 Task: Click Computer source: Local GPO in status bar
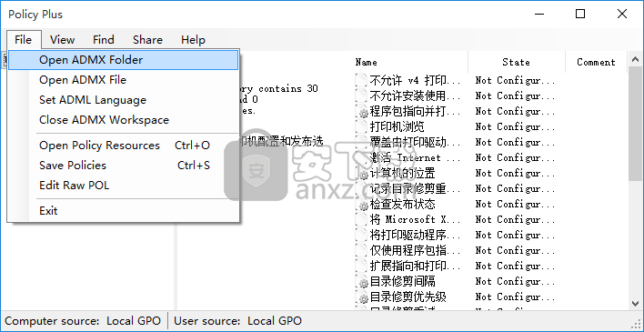coord(83,321)
